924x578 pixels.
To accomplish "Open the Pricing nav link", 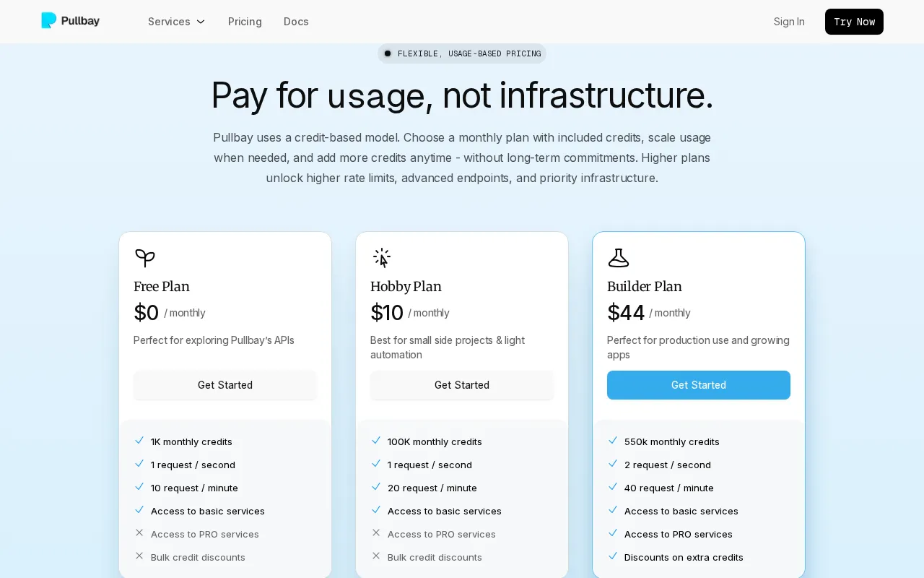I will pos(245,22).
